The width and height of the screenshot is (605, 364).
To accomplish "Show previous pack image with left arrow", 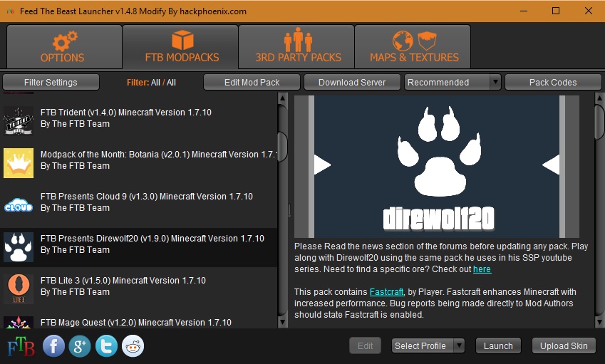I will tap(322, 165).
